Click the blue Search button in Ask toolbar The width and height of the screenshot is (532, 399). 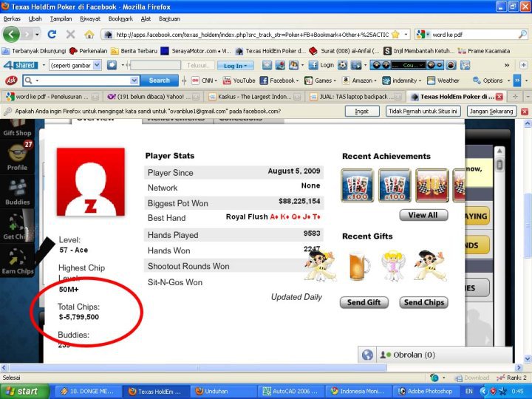tap(159, 81)
